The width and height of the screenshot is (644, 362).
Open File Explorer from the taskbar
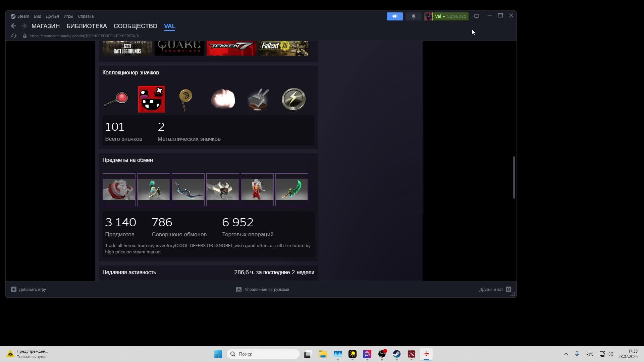[323, 354]
